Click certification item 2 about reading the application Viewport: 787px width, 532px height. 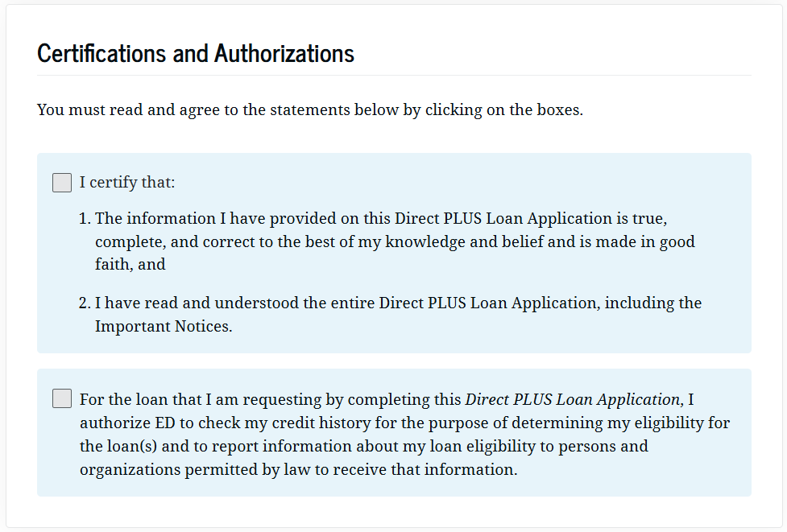[x=398, y=303]
